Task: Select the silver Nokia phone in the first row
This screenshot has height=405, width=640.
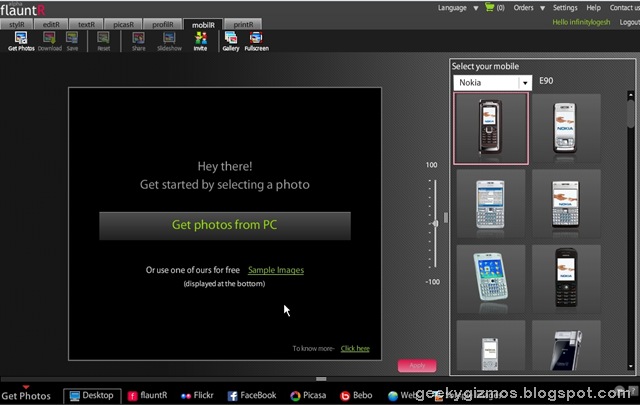Action: [x=566, y=128]
